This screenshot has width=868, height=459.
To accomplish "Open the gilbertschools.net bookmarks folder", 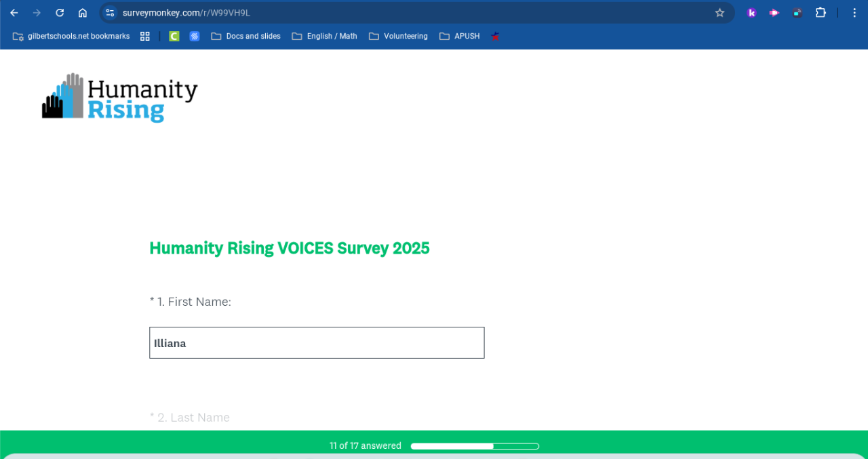I will 71,37.
